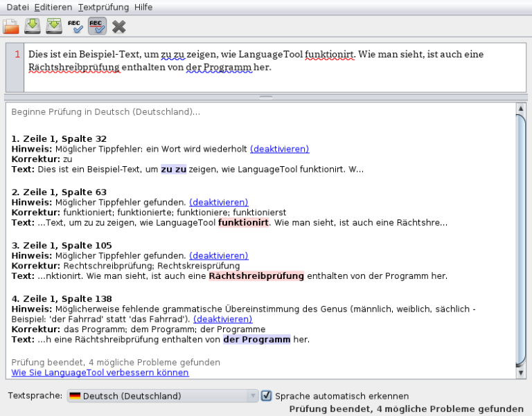Click heading 2. Zeile 1, Spalte 63
Image resolution: width=532 pixels, height=416 pixels.
point(59,192)
